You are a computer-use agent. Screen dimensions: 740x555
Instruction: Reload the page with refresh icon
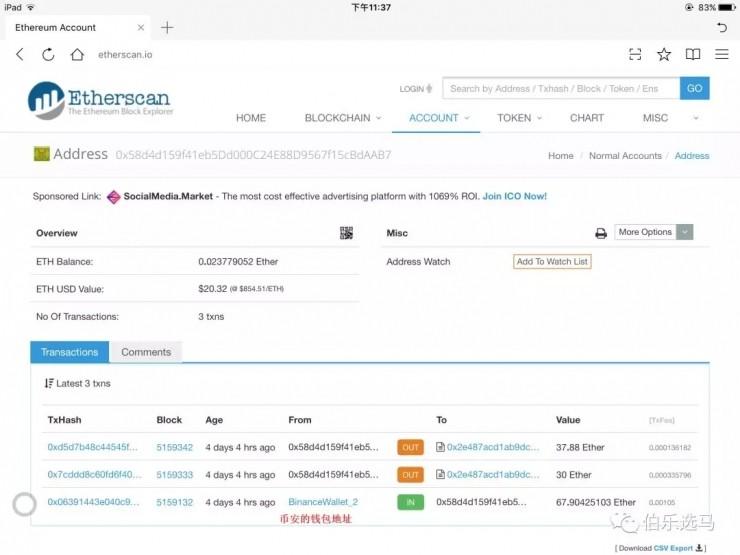[x=48, y=54]
